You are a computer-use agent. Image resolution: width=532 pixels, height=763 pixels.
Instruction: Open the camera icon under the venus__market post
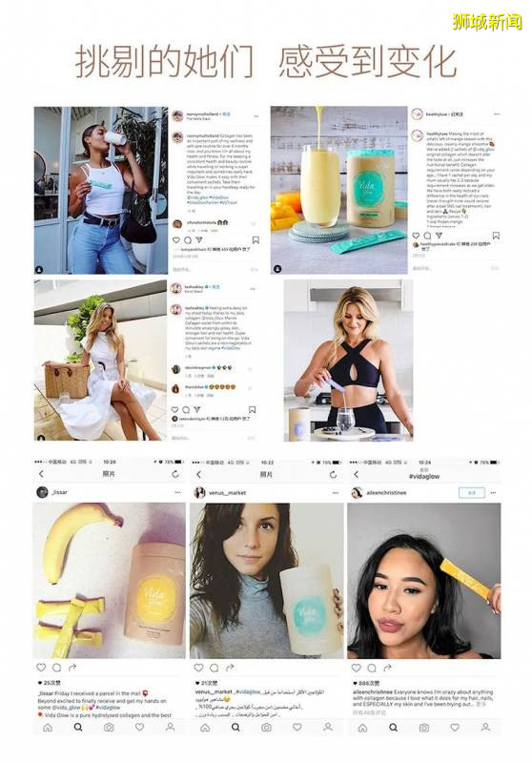[267, 728]
